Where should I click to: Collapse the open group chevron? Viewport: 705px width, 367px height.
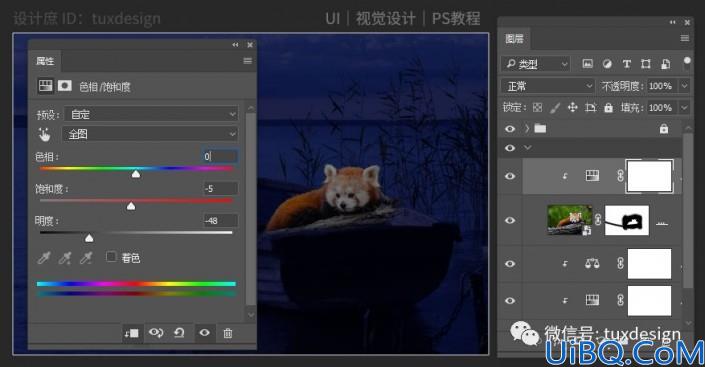coord(527,148)
